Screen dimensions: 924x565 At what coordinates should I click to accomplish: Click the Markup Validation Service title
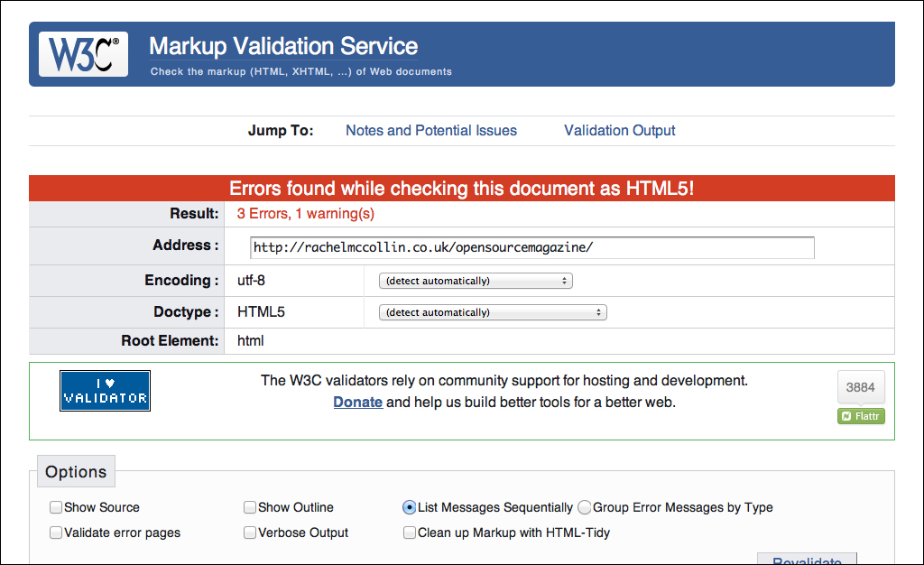tap(283, 46)
